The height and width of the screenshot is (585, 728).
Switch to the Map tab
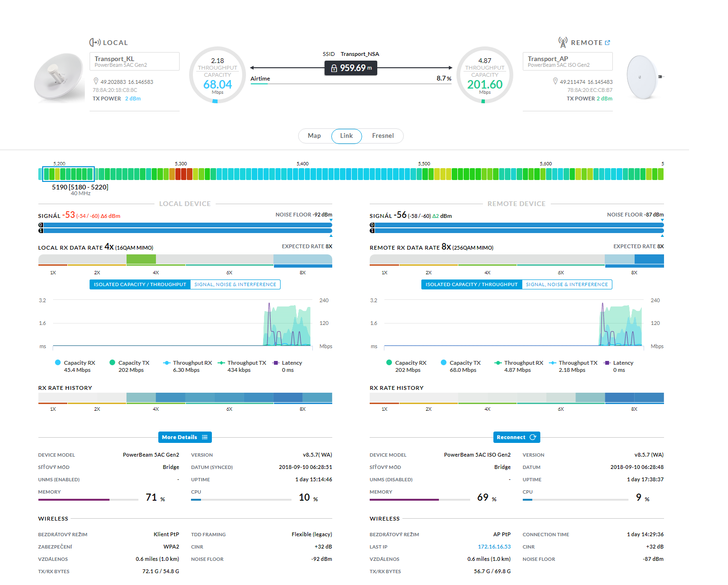[x=314, y=136]
